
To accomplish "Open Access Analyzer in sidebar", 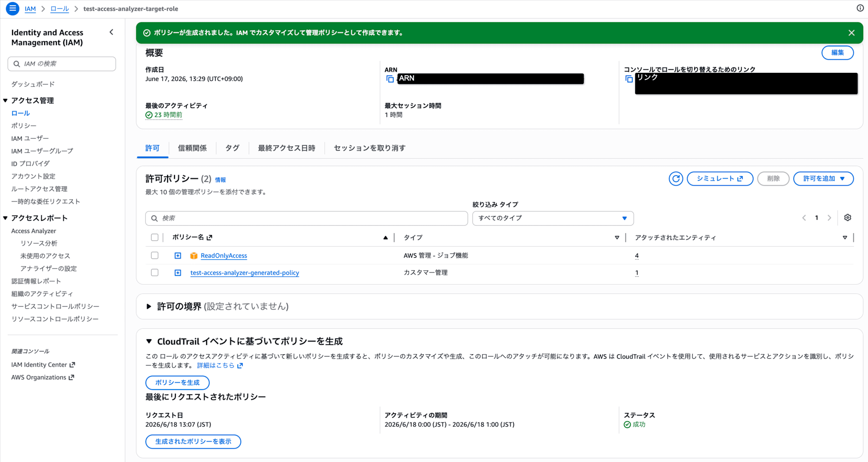I will click(33, 231).
